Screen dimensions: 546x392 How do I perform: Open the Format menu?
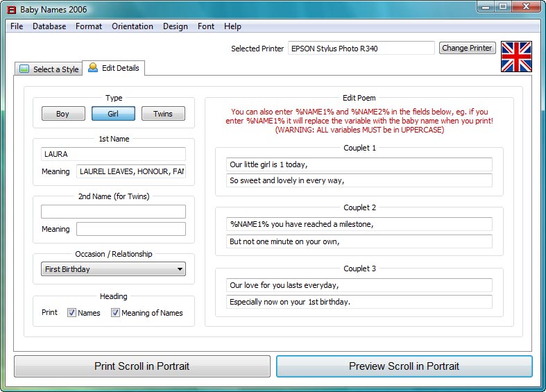tap(89, 26)
